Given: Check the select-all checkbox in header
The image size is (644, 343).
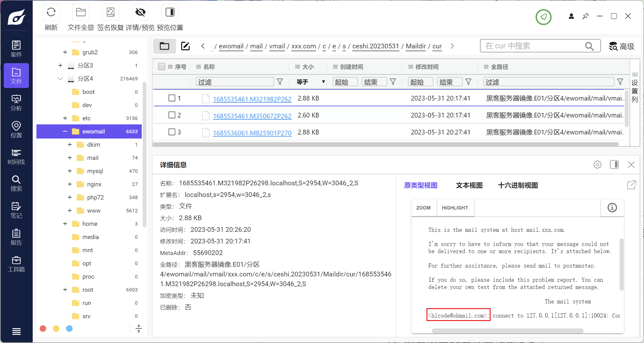Looking at the screenshot, I should [162, 67].
